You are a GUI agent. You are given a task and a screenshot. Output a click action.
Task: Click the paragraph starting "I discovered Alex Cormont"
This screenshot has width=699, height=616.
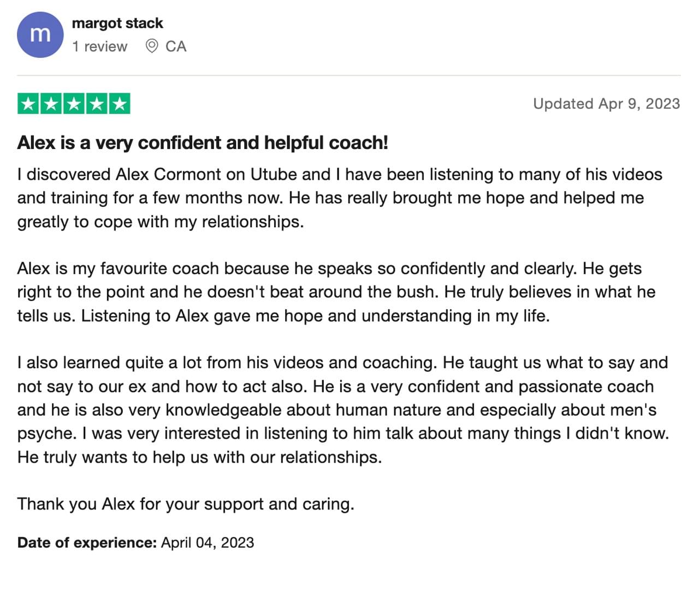click(340, 198)
